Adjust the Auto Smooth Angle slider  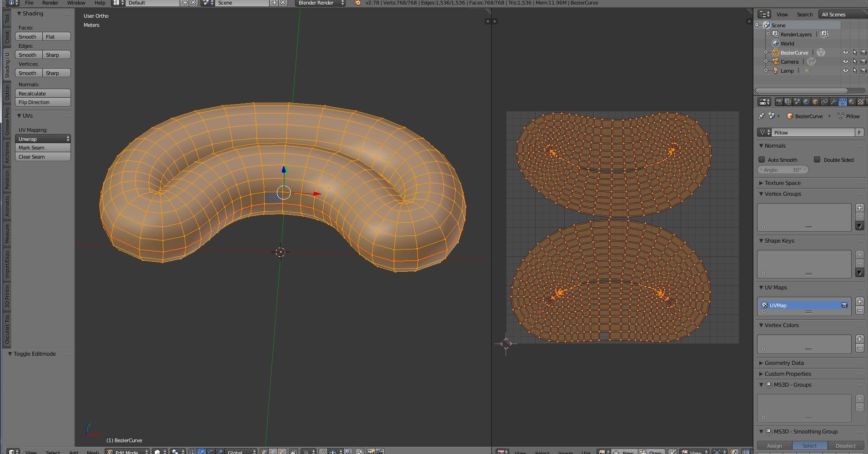(x=783, y=170)
